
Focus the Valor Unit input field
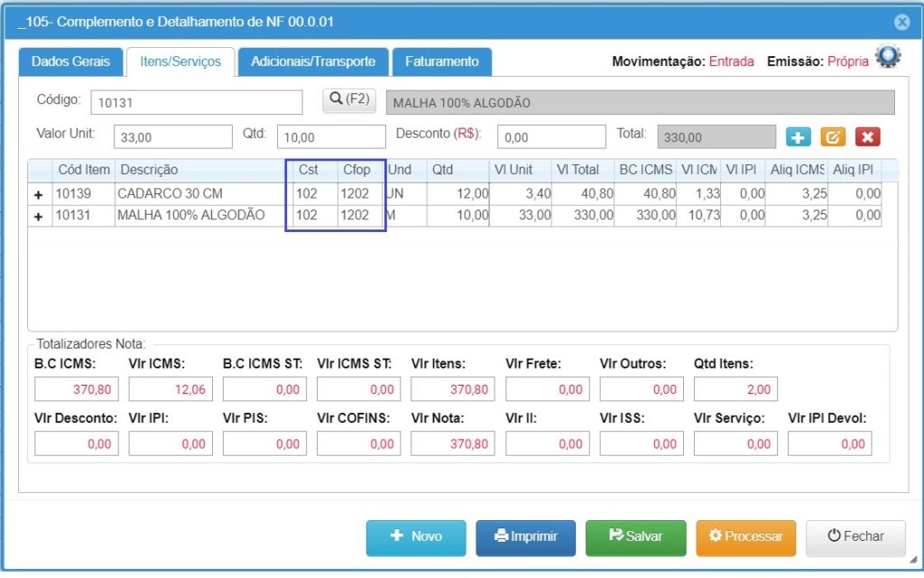(173, 137)
